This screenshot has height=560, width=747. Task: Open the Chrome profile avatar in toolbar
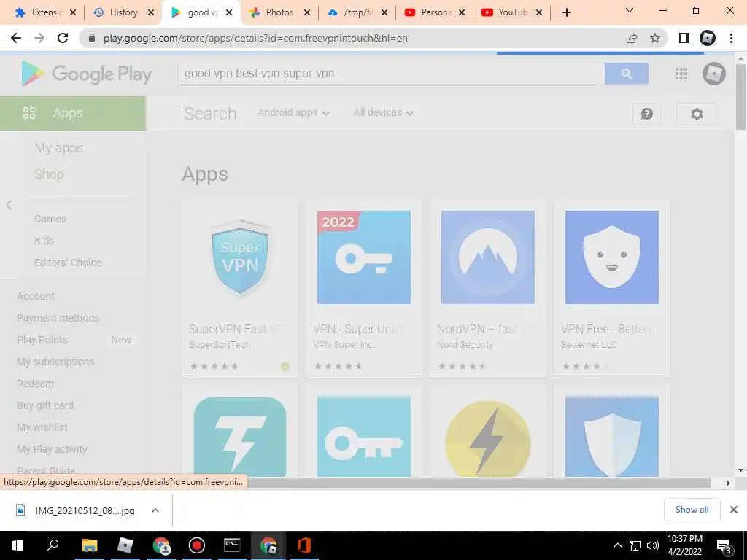tap(708, 38)
